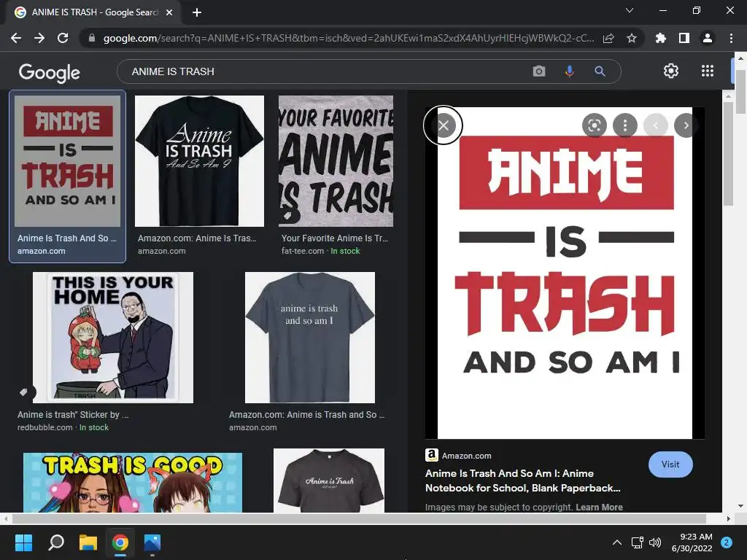Click the blue magnifier search button
The height and width of the screenshot is (560, 747).
600,71
